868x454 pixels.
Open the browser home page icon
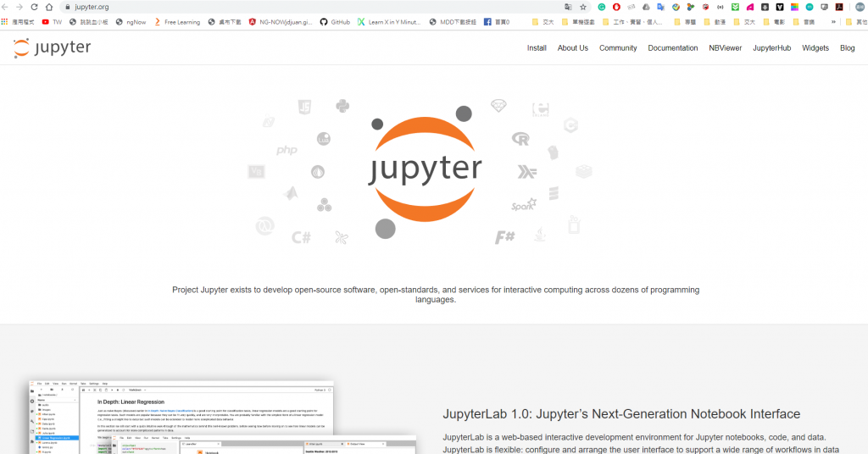pyautogui.click(x=49, y=7)
